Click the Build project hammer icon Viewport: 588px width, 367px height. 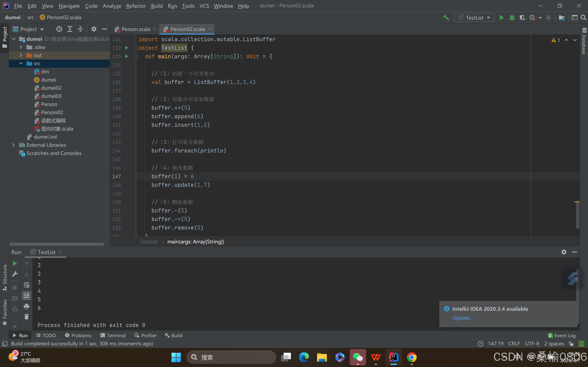446,18
